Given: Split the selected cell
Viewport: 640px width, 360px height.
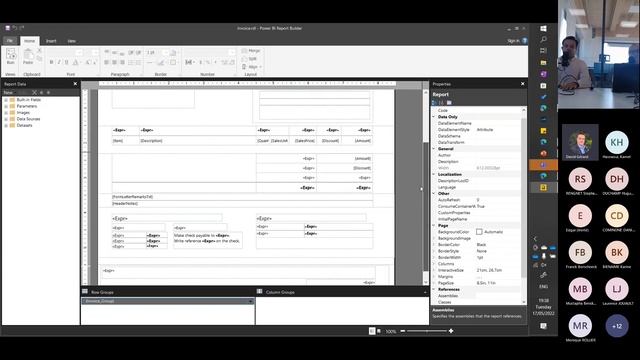Looking at the screenshot, I should tap(249, 59).
